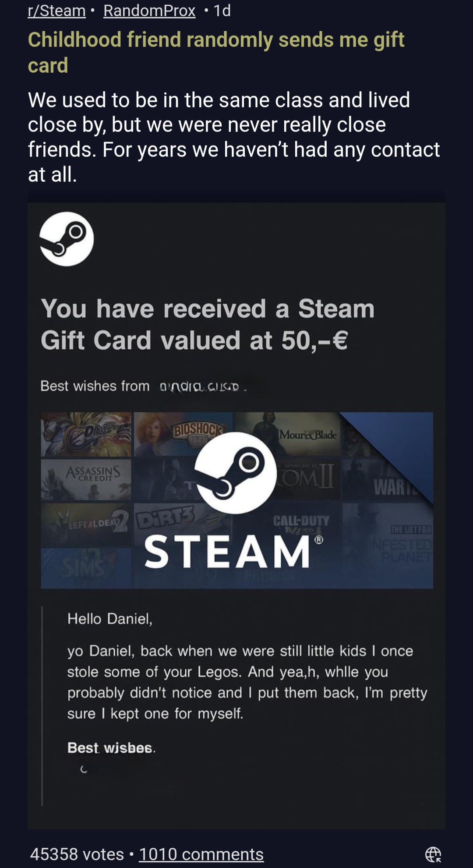Open the 1010 comments link
Image resolution: width=473 pixels, height=868 pixels.
click(x=201, y=854)
